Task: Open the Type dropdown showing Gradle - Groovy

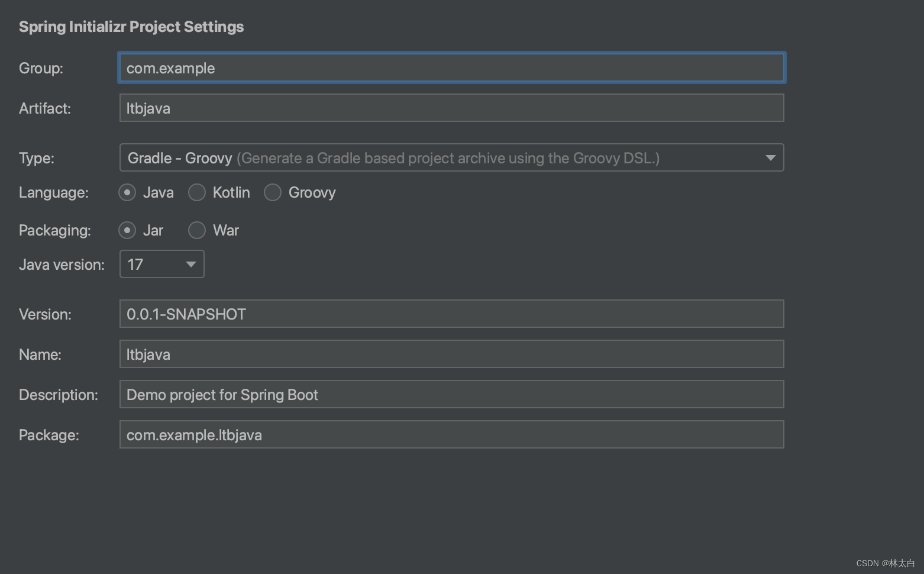Action: click(452, 157)
